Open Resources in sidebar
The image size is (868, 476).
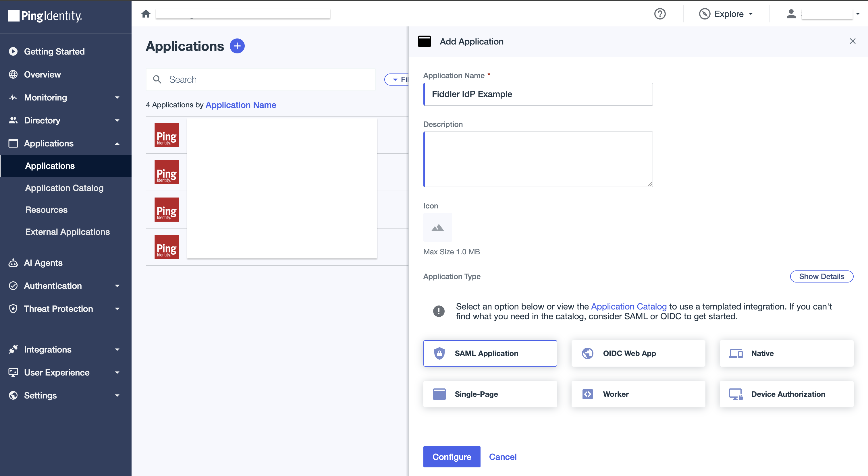click(x=47, y=210)
